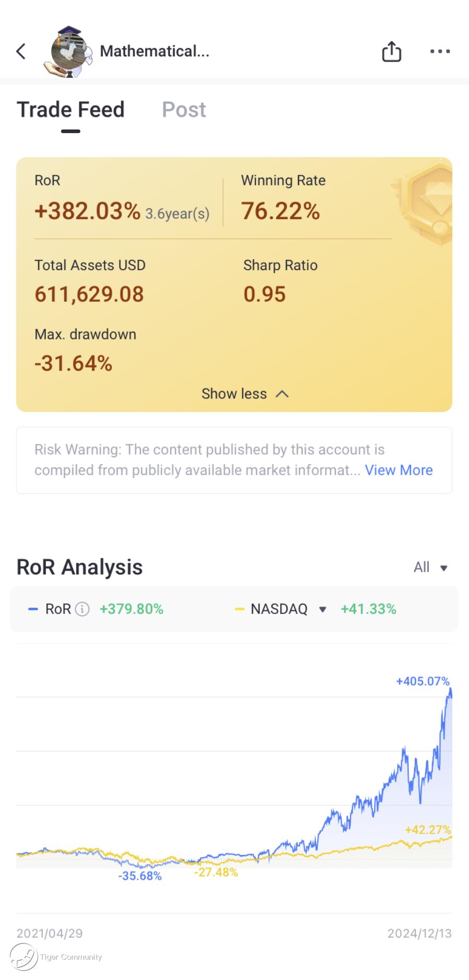Tap the Winning Rate 76.22% value
This screenshot has height=980, width=469.
pos(280,211)
